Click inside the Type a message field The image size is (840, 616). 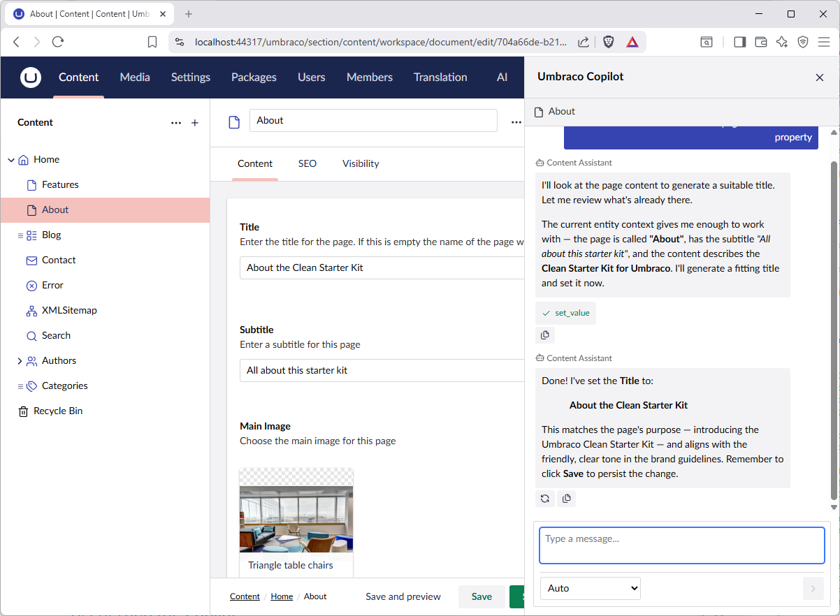pyautogui.click(x=681, y=545)
